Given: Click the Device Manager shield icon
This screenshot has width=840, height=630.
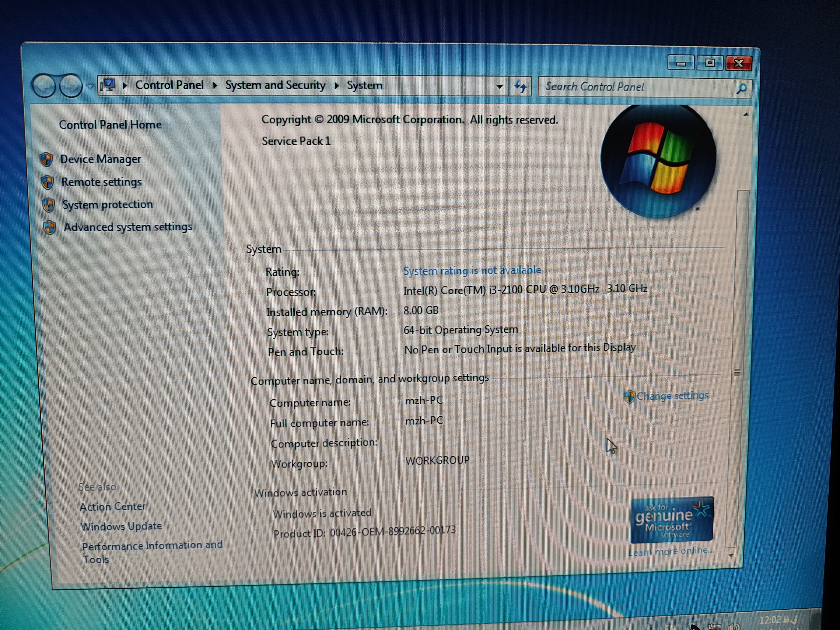Looking at the screenshot, I should (x=46, y=159).
